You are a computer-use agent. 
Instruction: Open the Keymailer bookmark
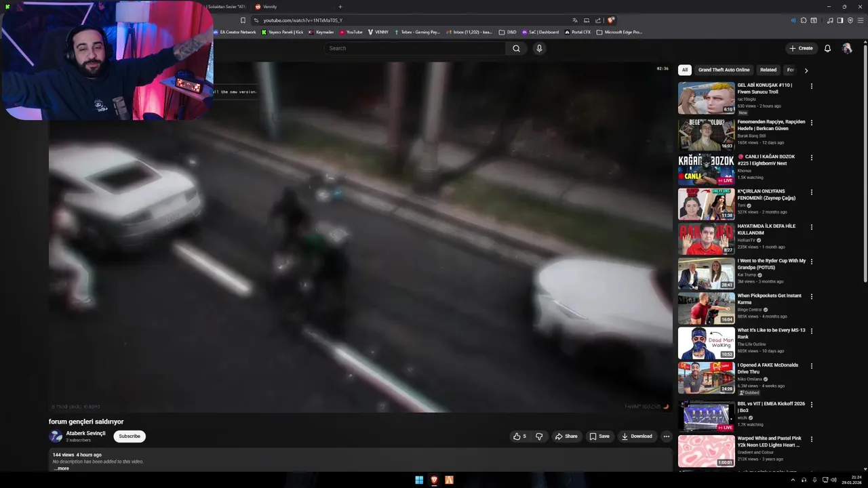321,32
